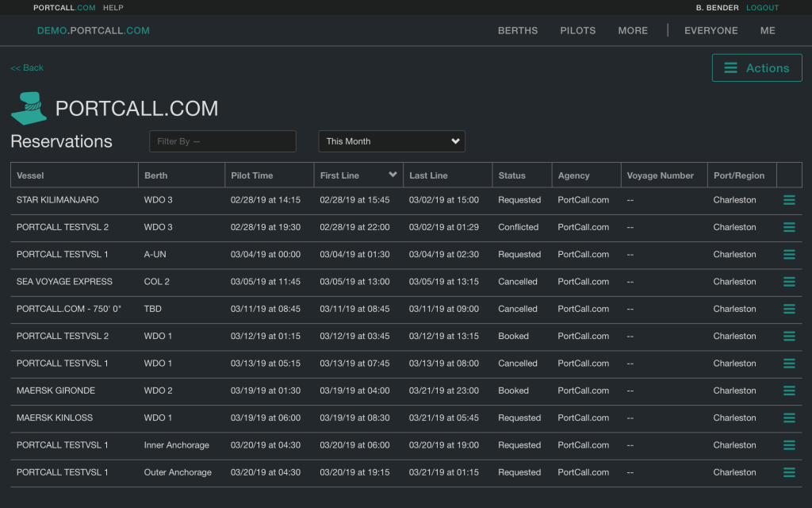Open the row menu for the TBD berth reservation
Viewport: 812px width, 508px height.
tap(789, 309)
